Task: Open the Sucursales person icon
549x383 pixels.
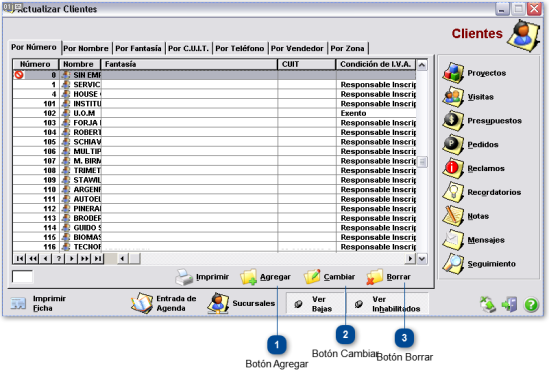Action: coord(218,303)
